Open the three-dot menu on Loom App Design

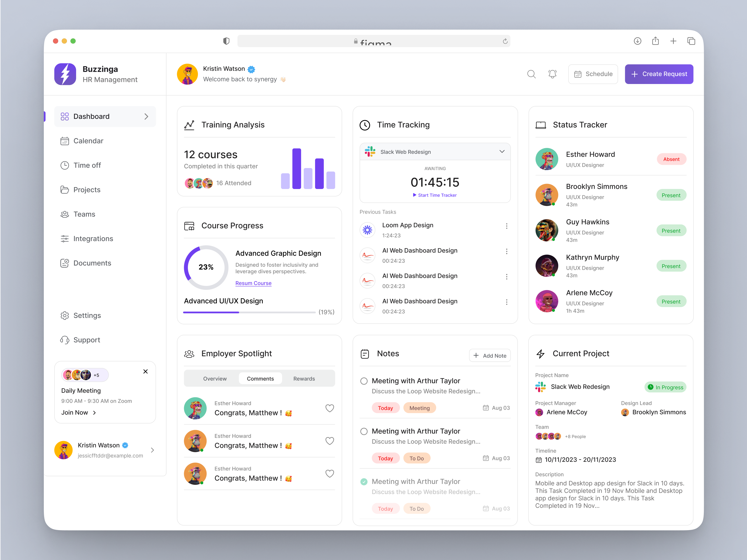[x=507, y=226]
